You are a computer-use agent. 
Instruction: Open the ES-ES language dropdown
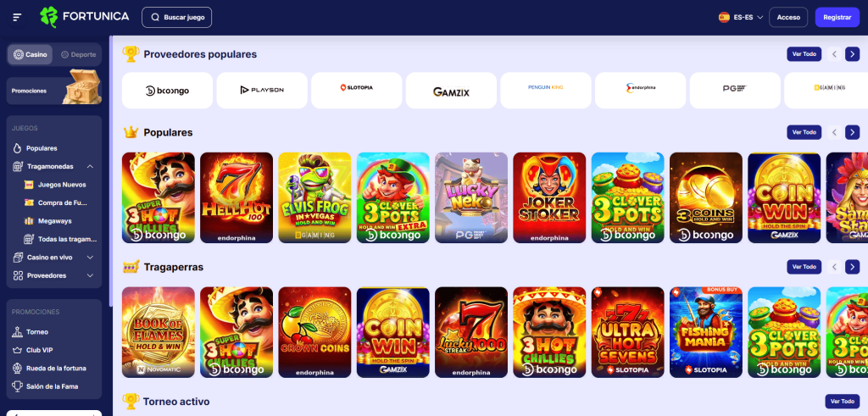[741, 17]
